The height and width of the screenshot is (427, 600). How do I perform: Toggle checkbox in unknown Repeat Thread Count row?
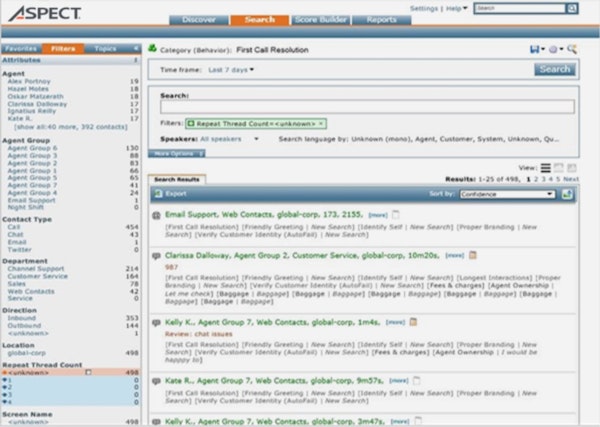88,372
